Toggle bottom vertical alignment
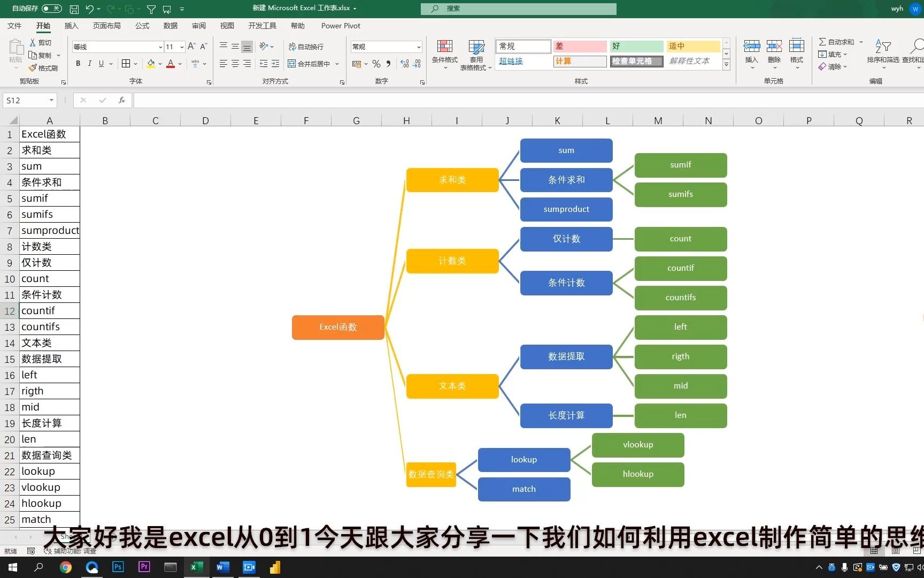The height and width of the screenshot is (578, 924). [247, 47]
